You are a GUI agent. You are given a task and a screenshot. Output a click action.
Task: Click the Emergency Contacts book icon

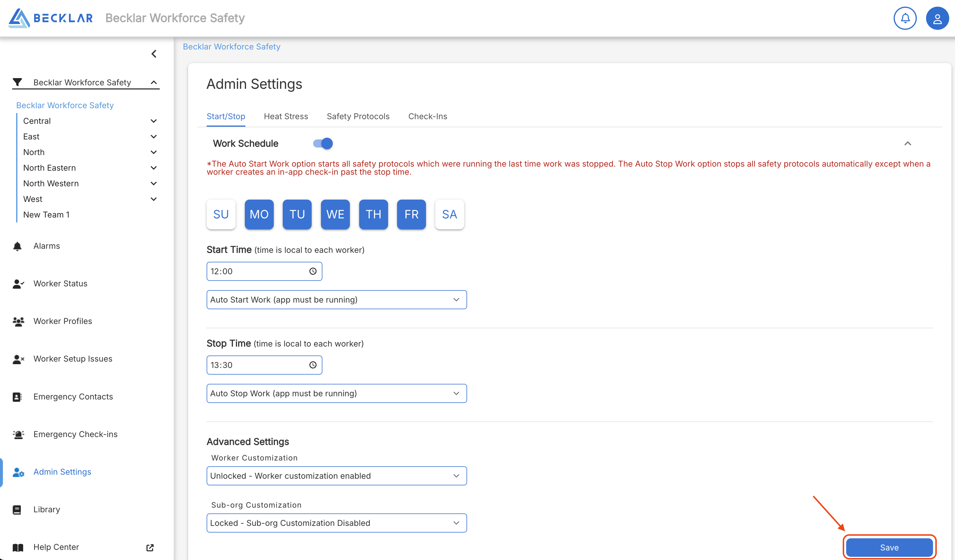17,397
